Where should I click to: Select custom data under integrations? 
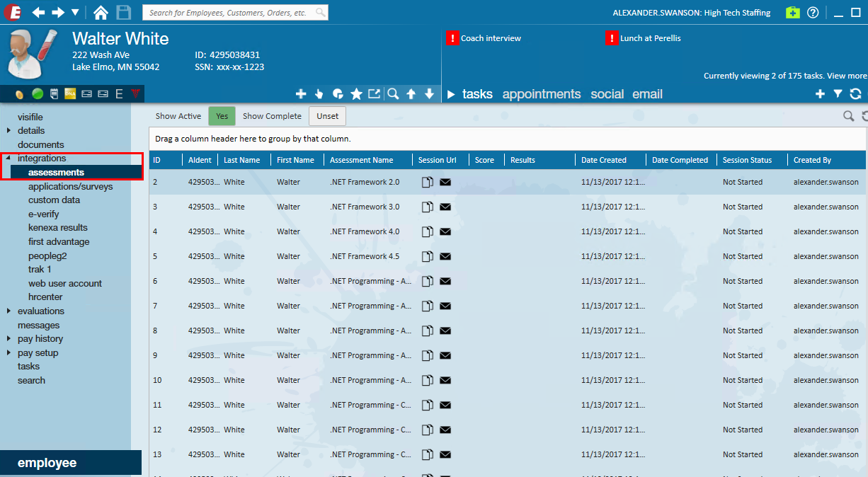click(54, 200)
